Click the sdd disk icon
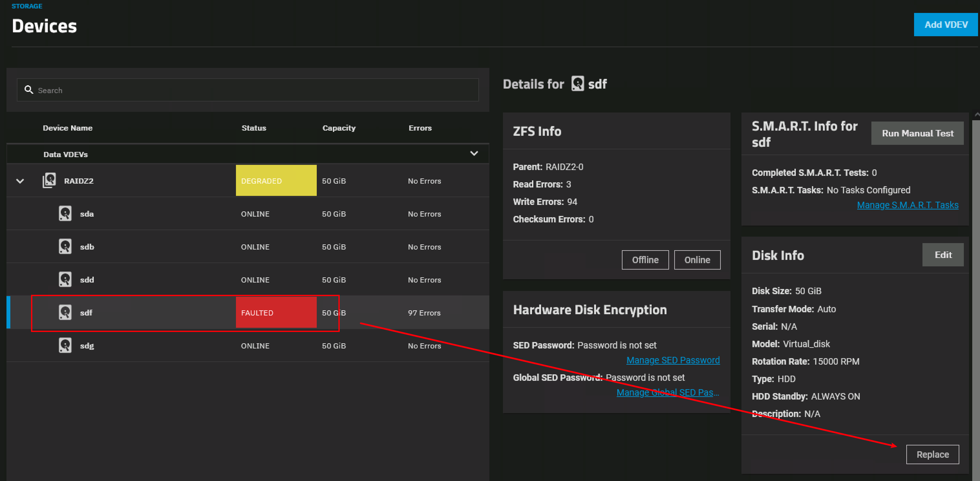Screen dimensions: 980x481 point(65,279)
